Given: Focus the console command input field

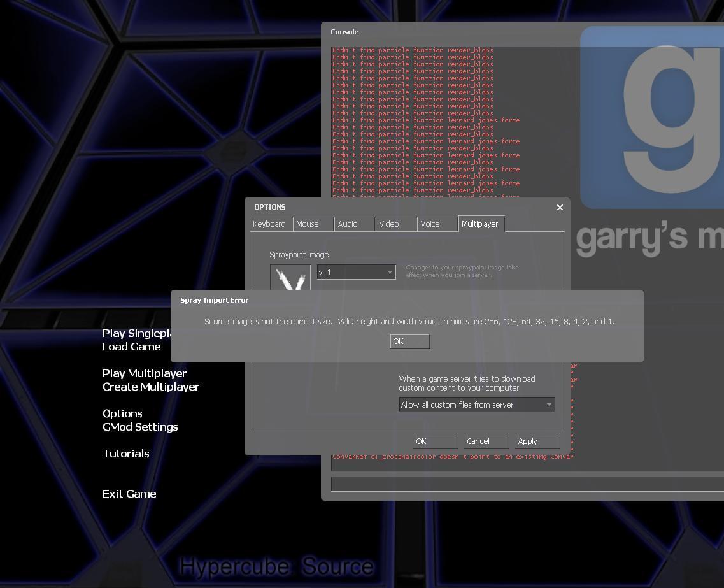Looking at the screenshot, I should 525,484.
